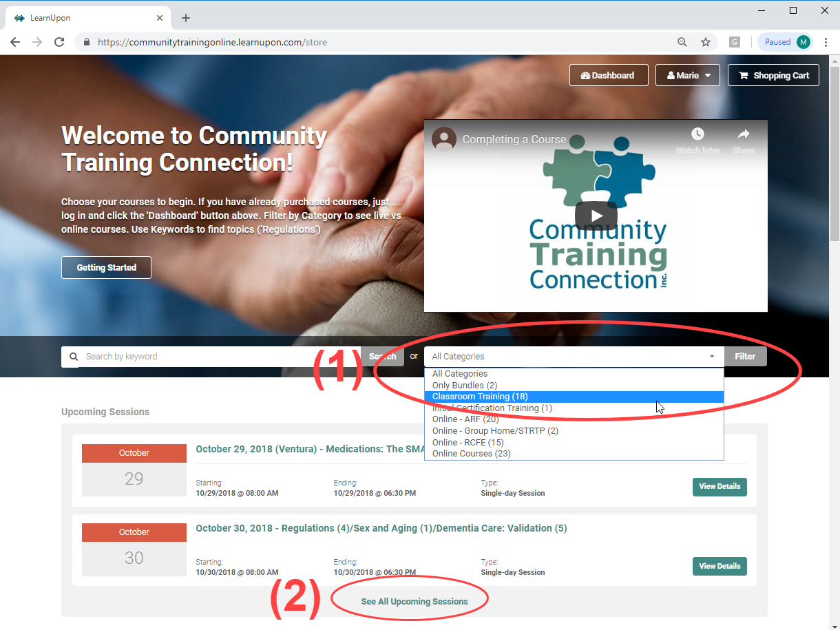View Details for the October 29 Ventura session

click(720, 487)
